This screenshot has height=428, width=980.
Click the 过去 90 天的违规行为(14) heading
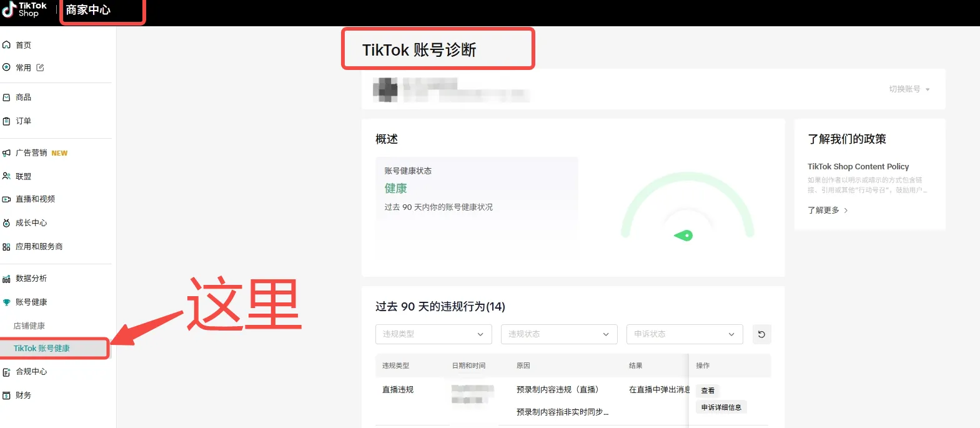[x=440, y=307]
